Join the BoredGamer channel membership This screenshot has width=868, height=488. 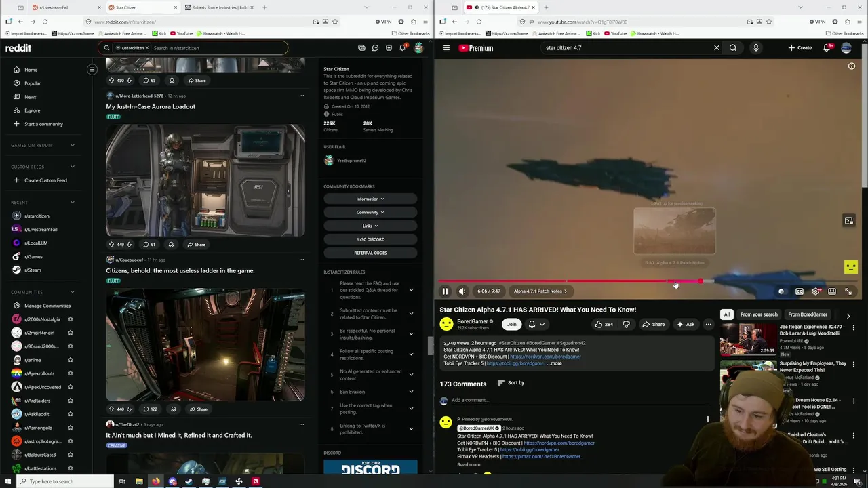click(512, 324)
